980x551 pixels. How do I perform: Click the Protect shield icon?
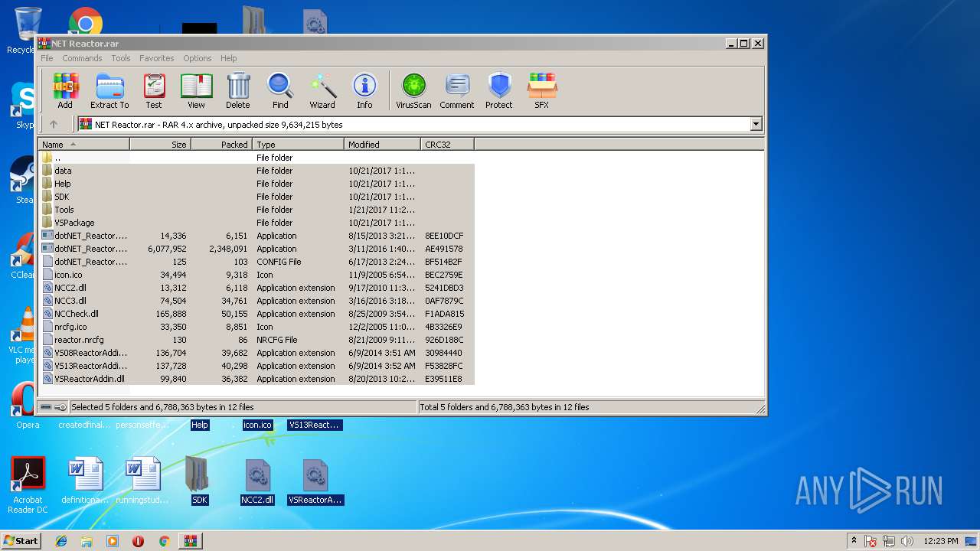click(x=499, y=91)
